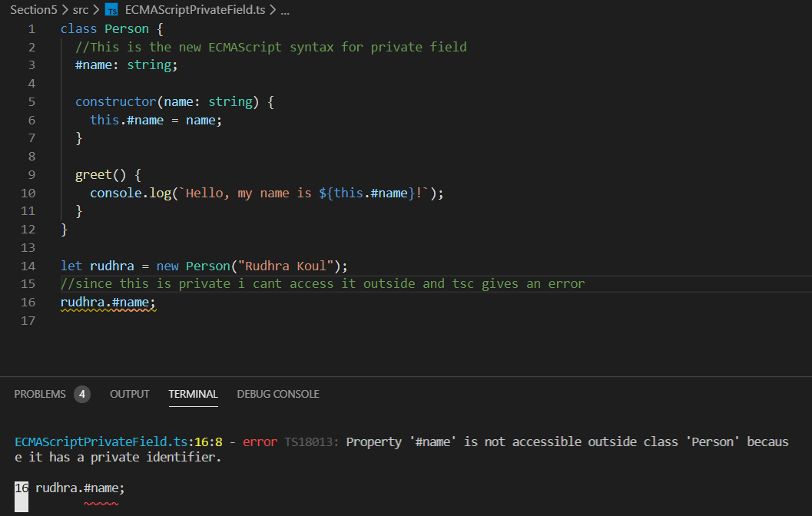This screenshot has height=516, width=812.
Task: Click the problems count badge showing 4
Action: pyautogui.click(x=81, y=394)
